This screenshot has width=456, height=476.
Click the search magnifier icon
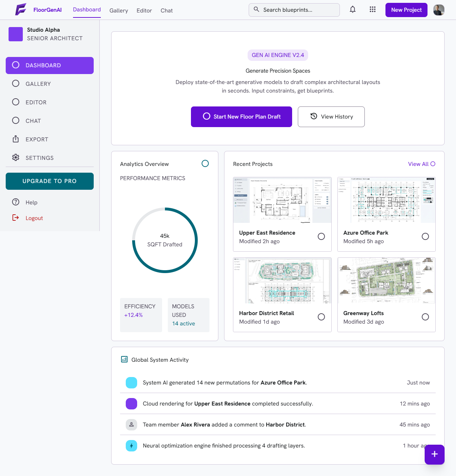point(256,10)
